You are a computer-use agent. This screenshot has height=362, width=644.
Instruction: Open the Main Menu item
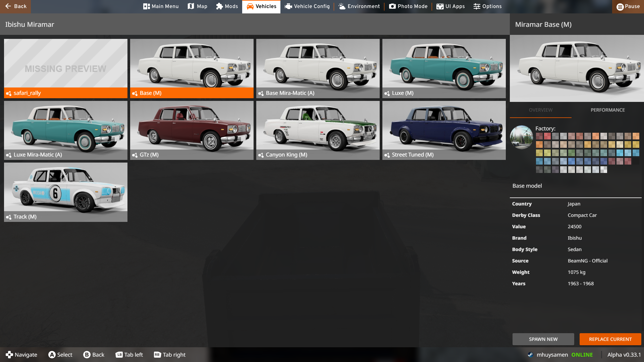161,6
